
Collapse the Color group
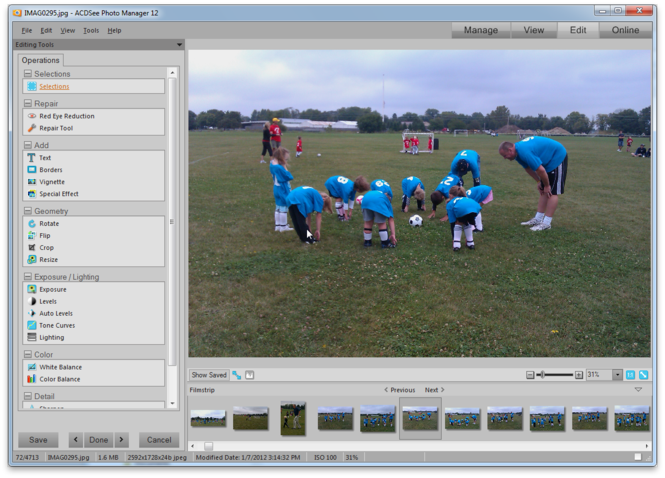click(28, 354)
